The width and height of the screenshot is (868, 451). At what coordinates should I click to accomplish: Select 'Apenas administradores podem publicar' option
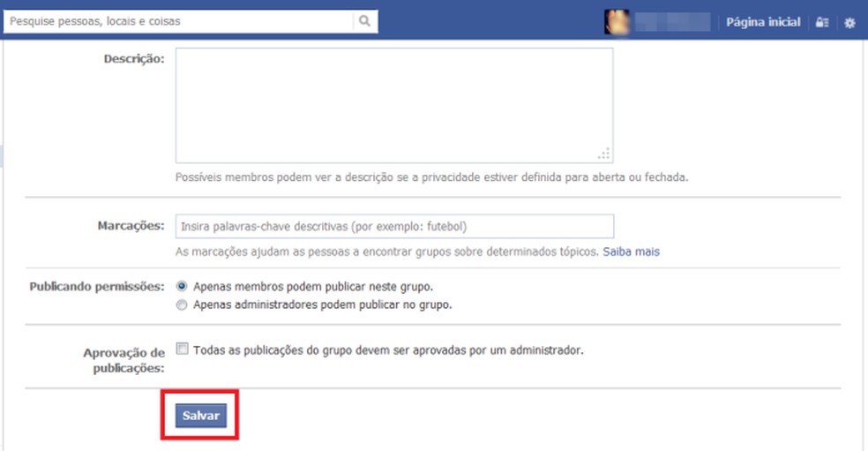click(x=182, y=304)
